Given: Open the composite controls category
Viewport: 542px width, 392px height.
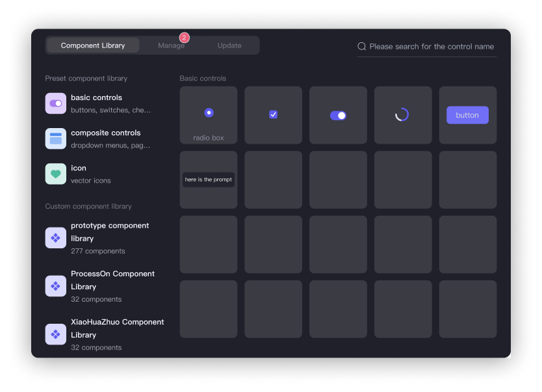Looking at the screenshot, I should point(105,138).
